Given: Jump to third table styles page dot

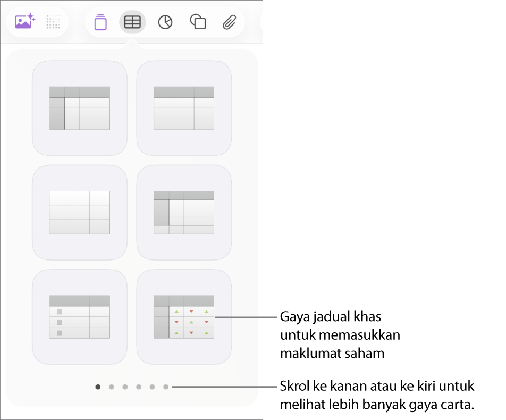Looking at the screenshot, I should [125, 387].
